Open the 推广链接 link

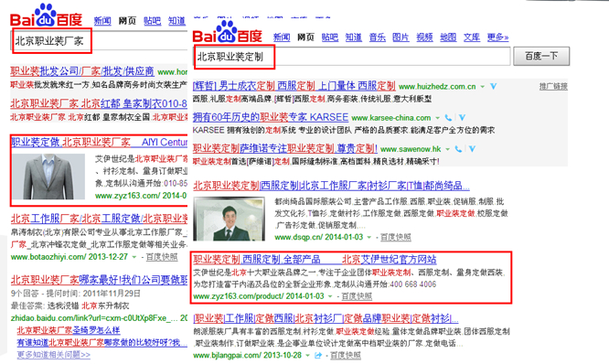[553, 86]
